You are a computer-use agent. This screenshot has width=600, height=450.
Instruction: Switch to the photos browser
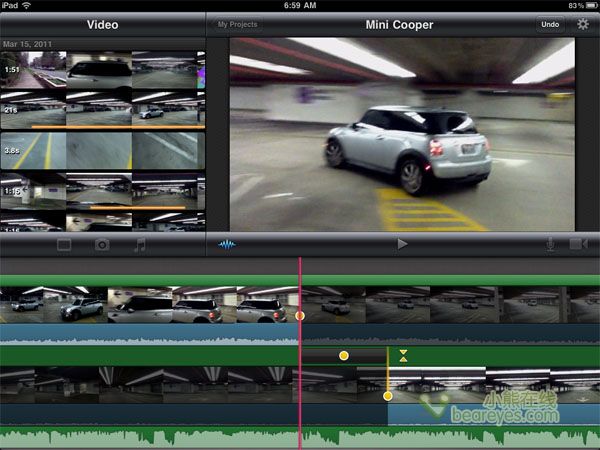pyautogui.click(x=102, y=245)
